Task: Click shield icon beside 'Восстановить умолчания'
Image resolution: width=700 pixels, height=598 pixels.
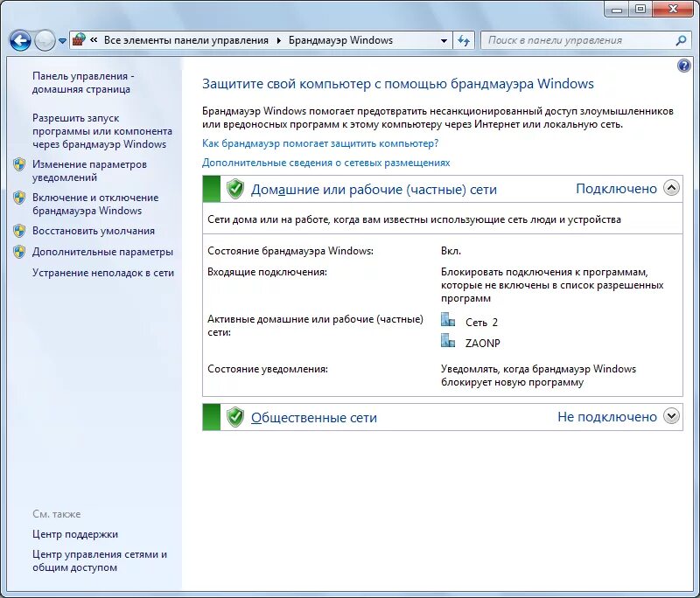Action: coord(19,231)
